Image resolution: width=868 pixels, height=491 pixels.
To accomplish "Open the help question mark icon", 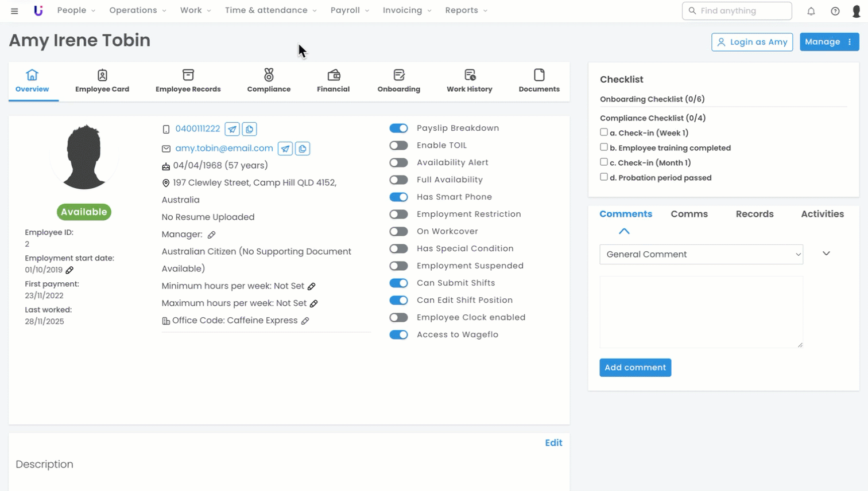I will [835, 11].
